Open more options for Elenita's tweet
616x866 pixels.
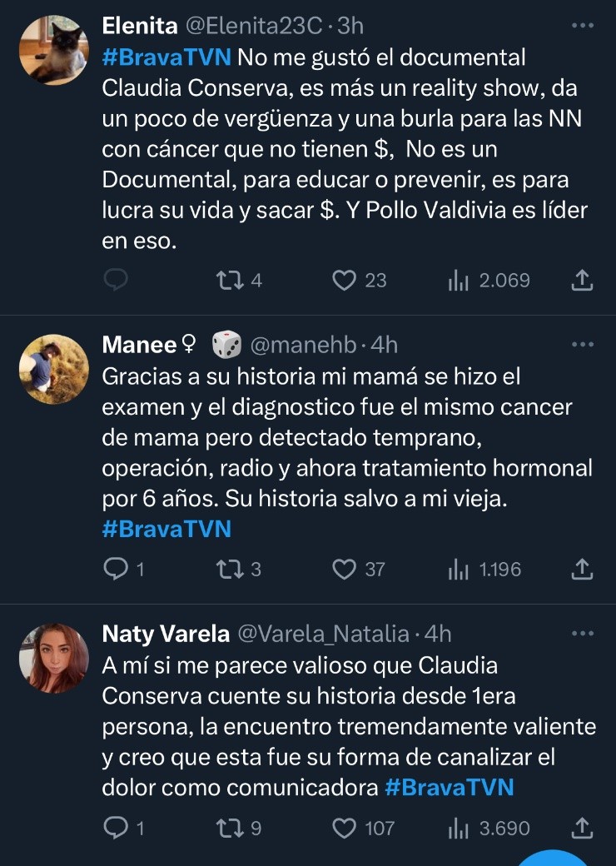coord(583,26)
